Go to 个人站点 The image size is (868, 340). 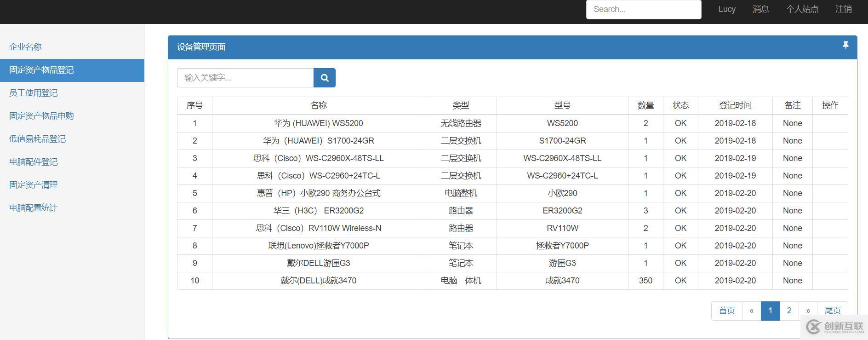802,9
